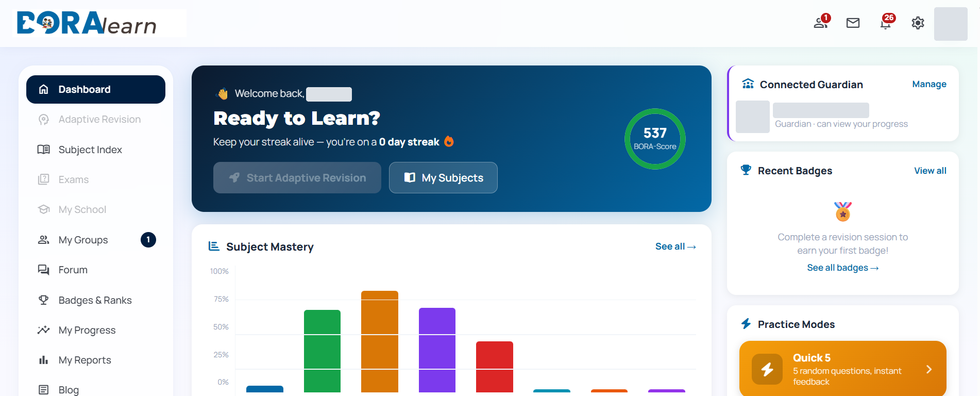Click the 537 BORA-Score ring
The width and height of the screenshot is (980, 396).
655,139
